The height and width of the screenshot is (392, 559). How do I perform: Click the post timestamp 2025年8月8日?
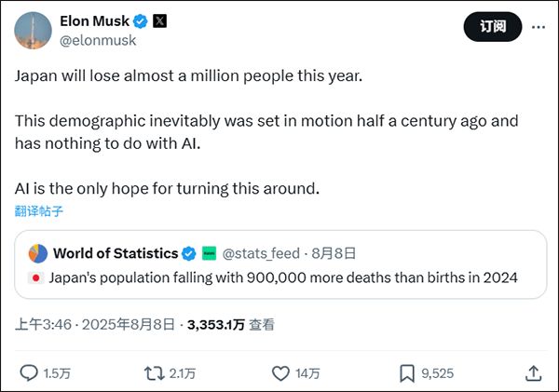[x=129, y=325]
